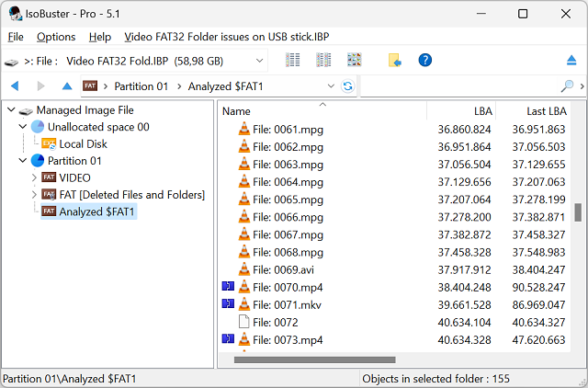This screenshot has width=588, height=388.
Task: Click into the search input field
Action: coord(459,86)
